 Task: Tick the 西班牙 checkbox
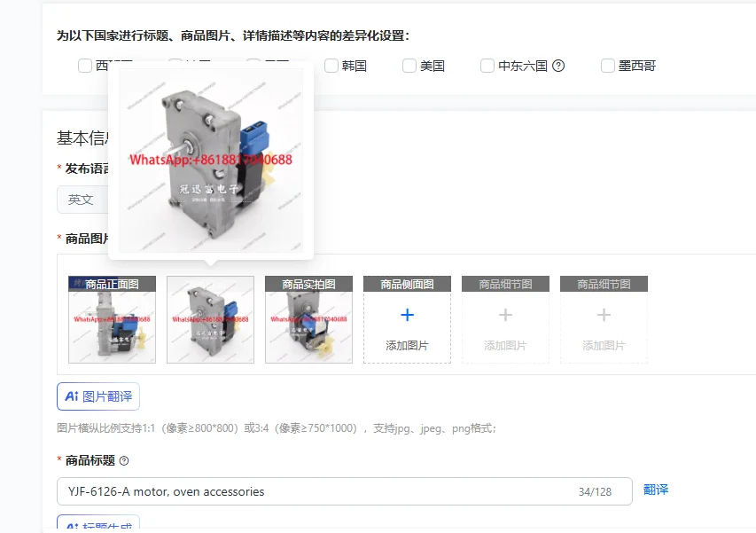pos(85,66)
